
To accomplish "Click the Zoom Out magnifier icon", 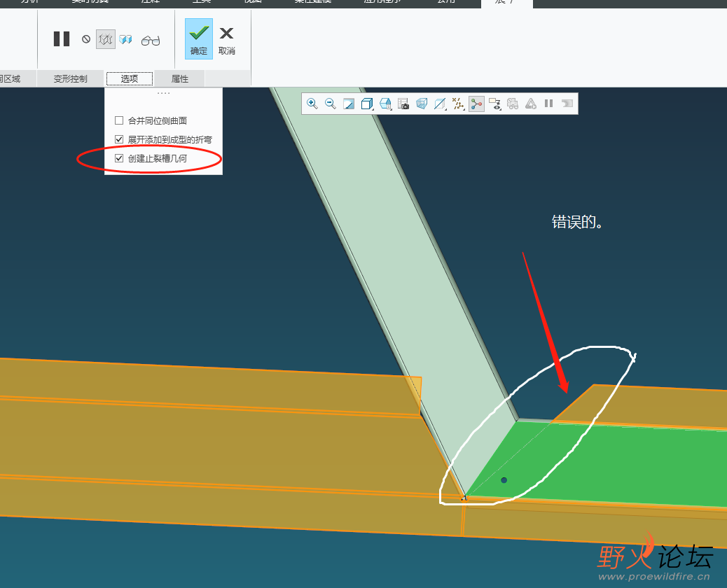I will tap(330, 104).
